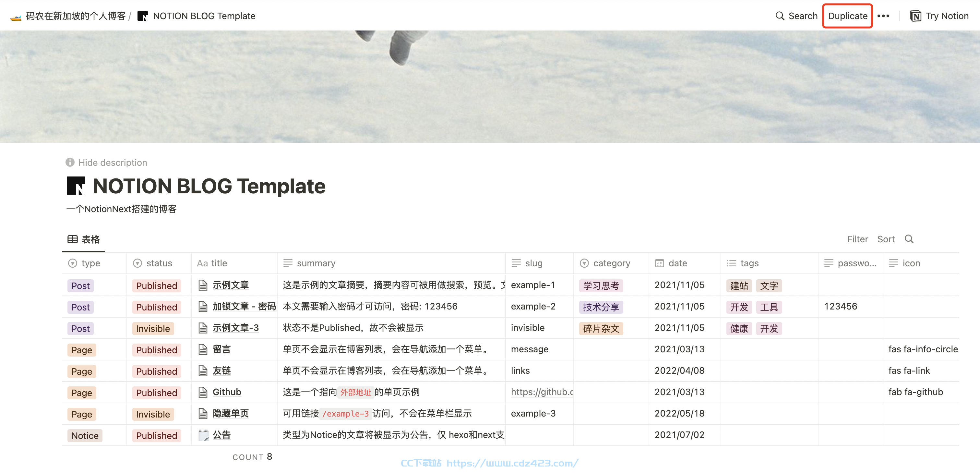Open the 隐藏单页 page title
Image resolution: width=980 pixels, height=473 pixels.
(x=231, y=414)
